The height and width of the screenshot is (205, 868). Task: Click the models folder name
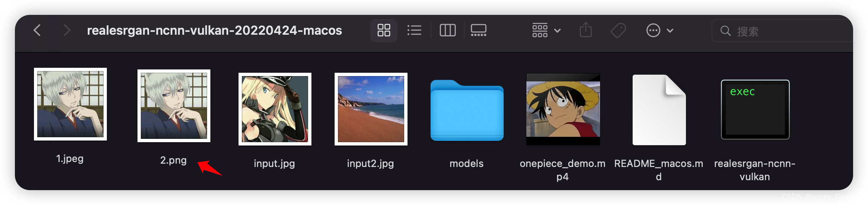click(x=467, y=164)
